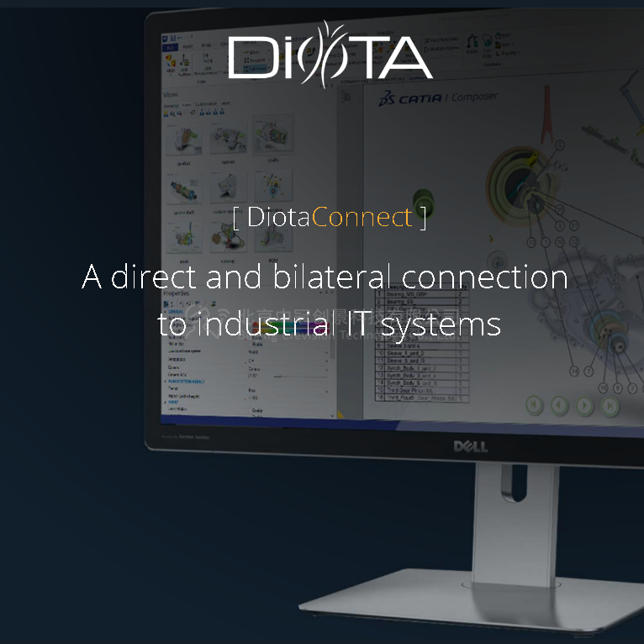Viewport: 644px width, 644px height.
Task: Click the Align icon in the ribbon
Action: (x=171, y=64)
